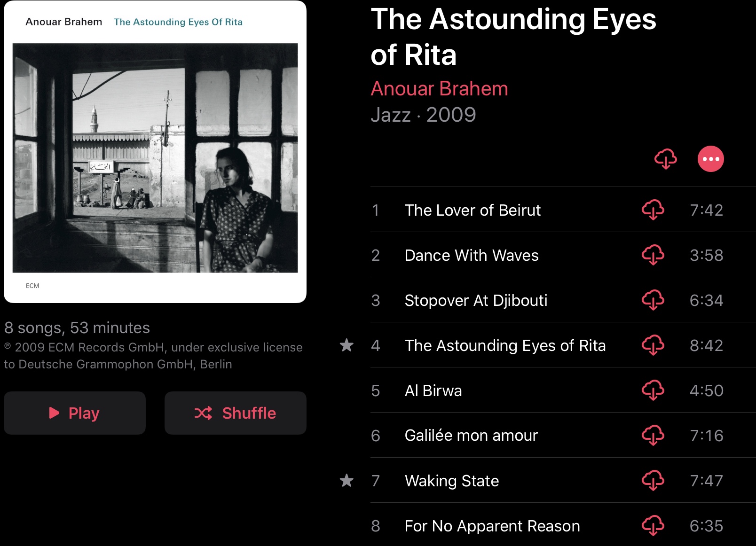Play For No Apparent Reason song
The image size is (756, 546).
click(492, 526)
